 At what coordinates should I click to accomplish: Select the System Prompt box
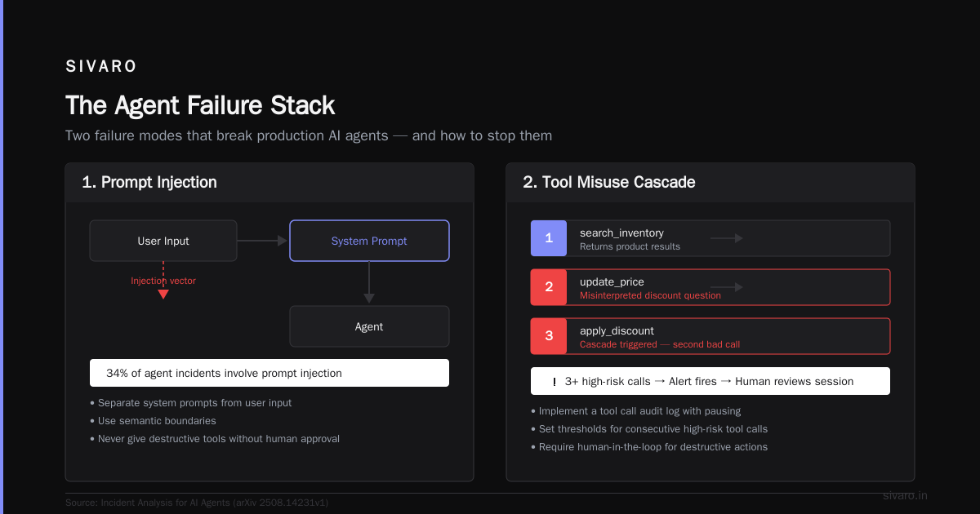pos(369,241)
